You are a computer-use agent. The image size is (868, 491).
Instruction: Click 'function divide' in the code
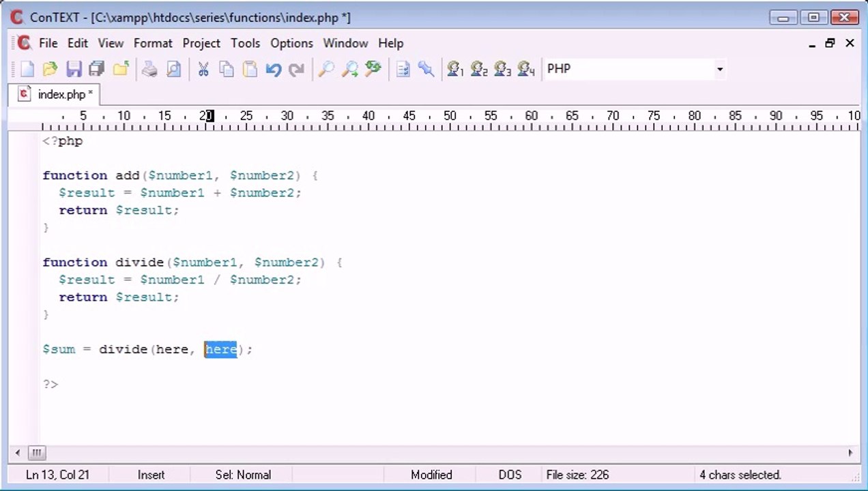103,262
